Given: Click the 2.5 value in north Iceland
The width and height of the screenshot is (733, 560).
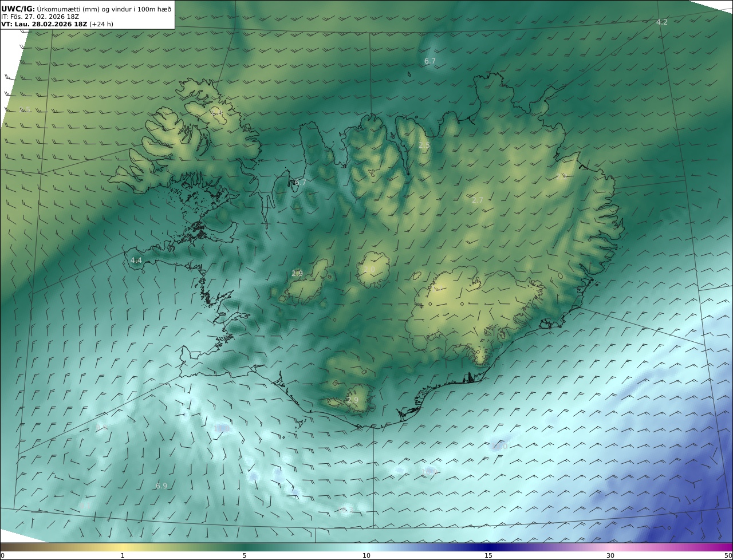Looking at the screenshot, I should coord(424,145).
